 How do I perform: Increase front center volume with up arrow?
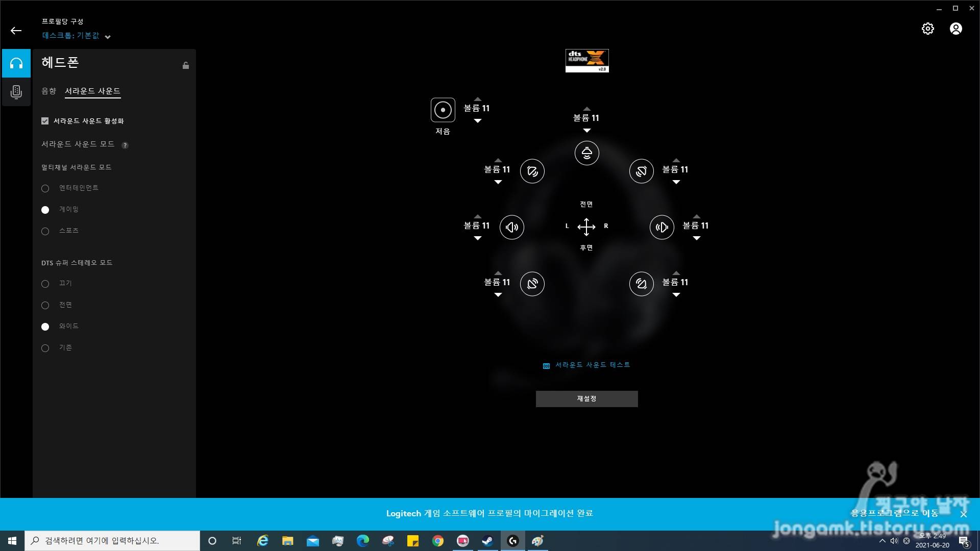(586, 109)
